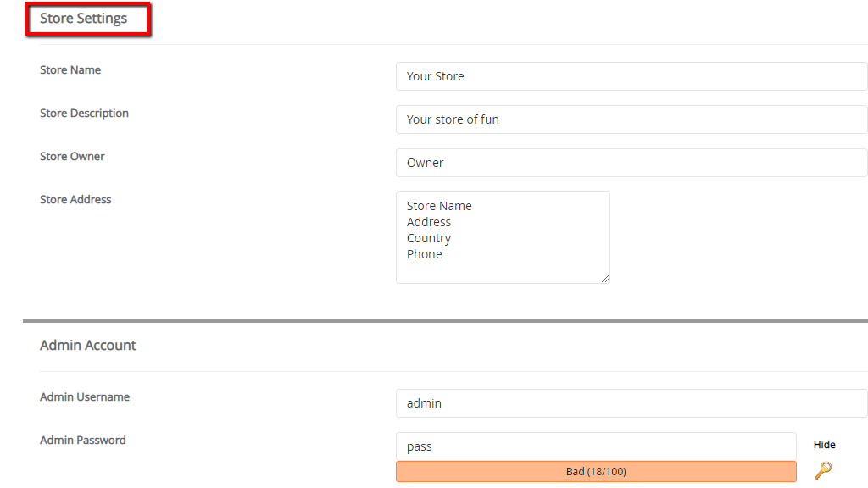The height and width of the screenshot is (488, 868).
Task: Toggle password visibility with the Hide link
Action: tap(824, 444)
